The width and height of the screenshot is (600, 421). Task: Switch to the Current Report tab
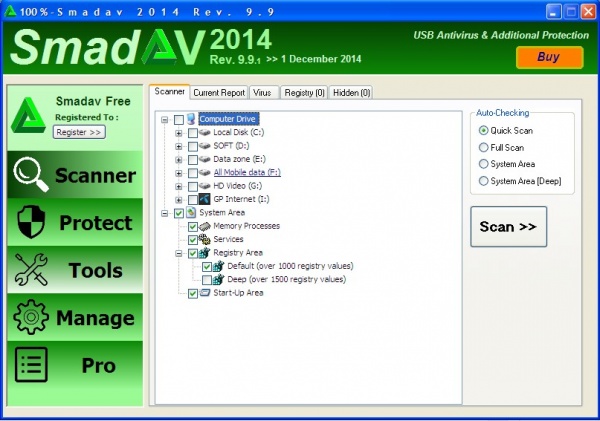pyautogui.click(x=219, y=93)
